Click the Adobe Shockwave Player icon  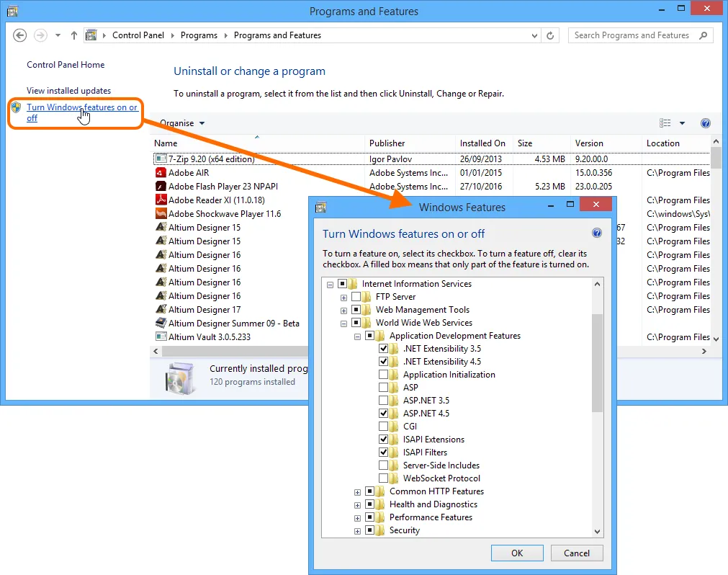click(161, 214)
